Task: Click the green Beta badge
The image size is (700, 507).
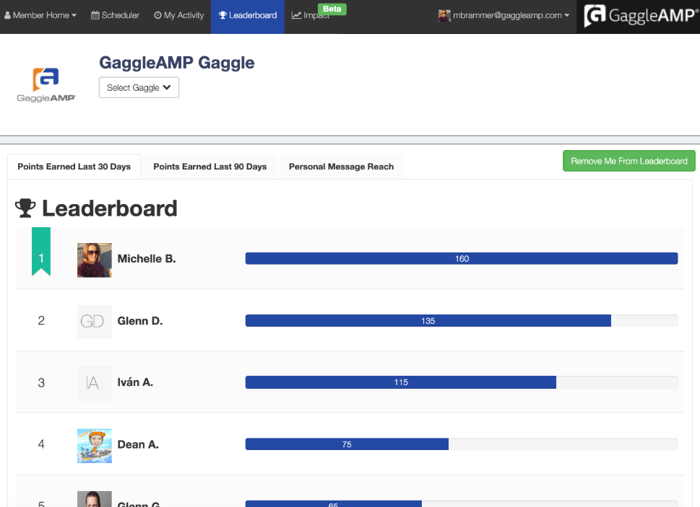Action: 332,9
